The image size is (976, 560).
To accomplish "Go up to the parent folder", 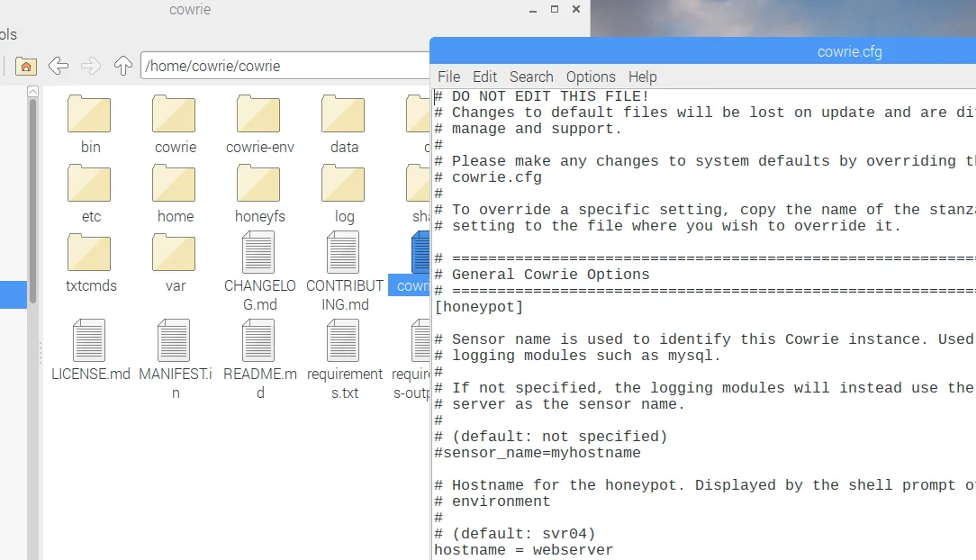I will point(123,66).
